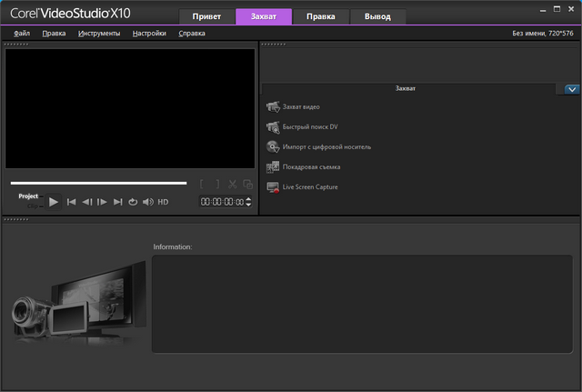Step back to previous frame
This screenshot has width=582, height=392.
point(86,202)
